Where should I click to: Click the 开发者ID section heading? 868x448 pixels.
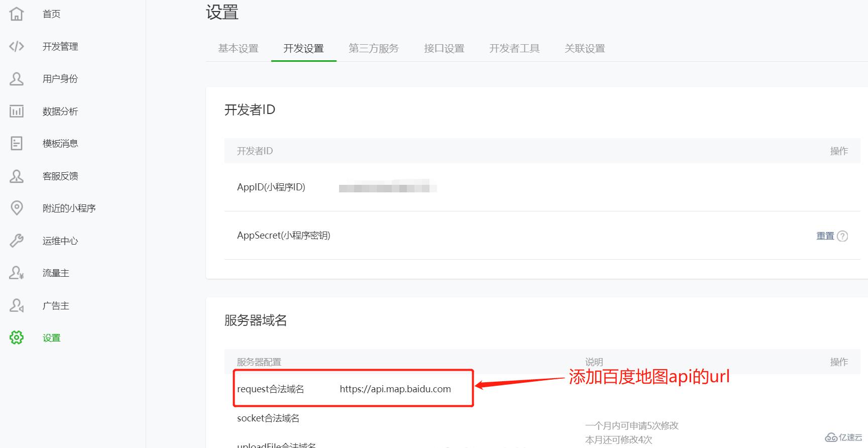250,109
